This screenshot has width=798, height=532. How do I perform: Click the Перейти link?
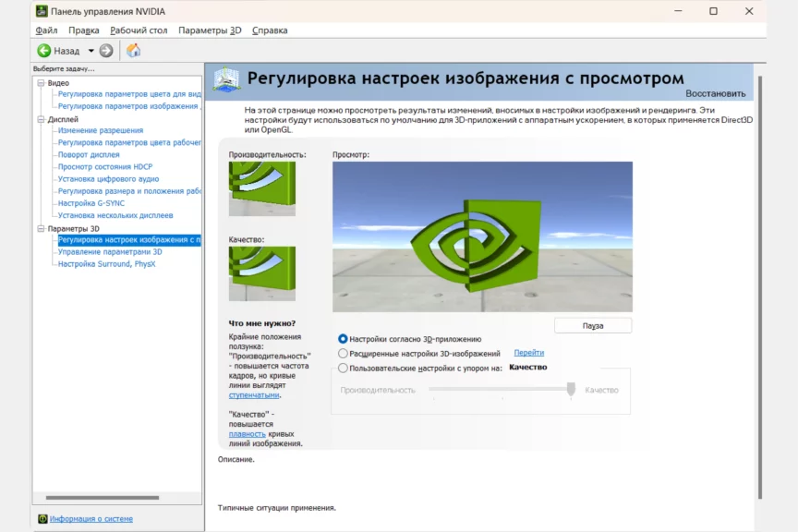pyautogui.click(x=528, y=353)
